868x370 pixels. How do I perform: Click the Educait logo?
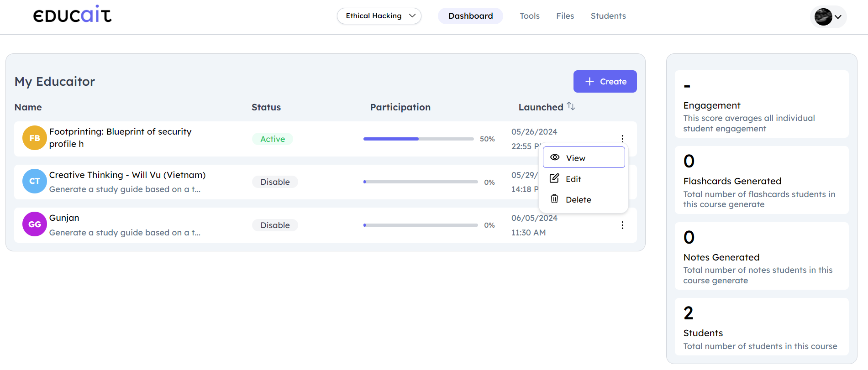(72, 15)
